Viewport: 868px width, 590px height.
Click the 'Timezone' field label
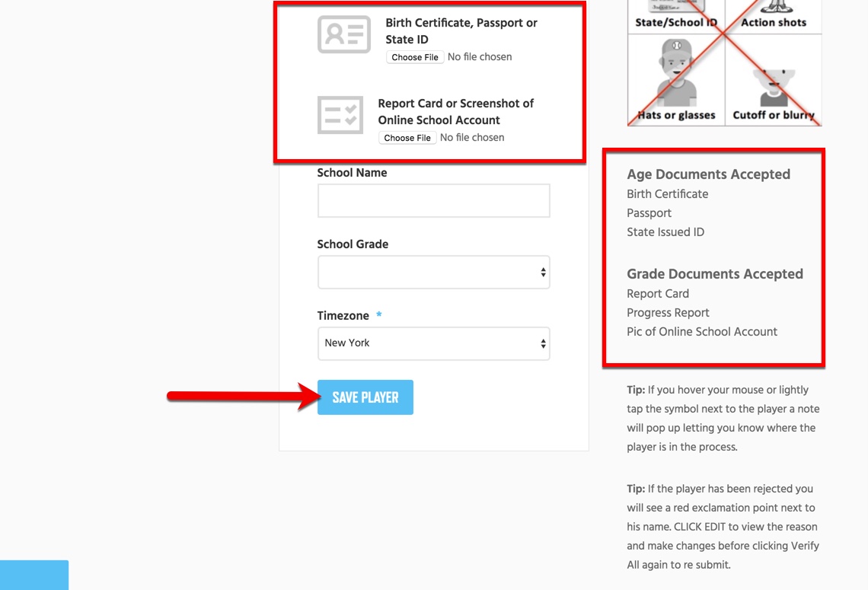[343, 315]
